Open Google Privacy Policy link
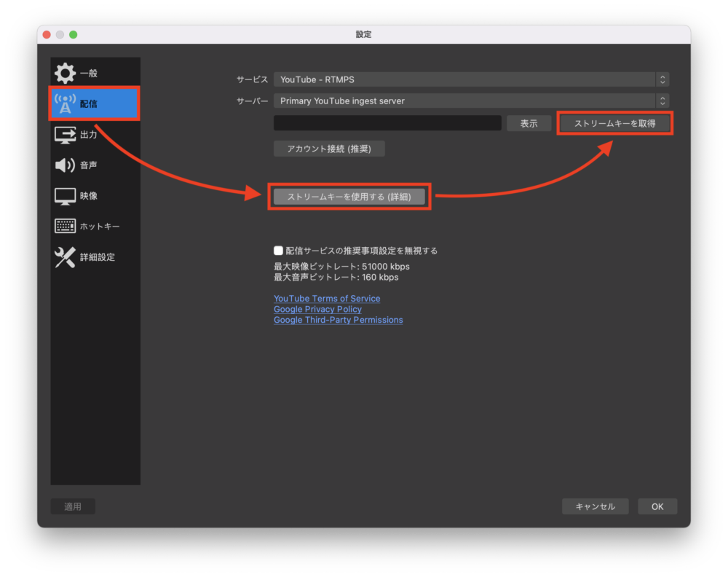This screenshot has width=728, height=577. [x=317, y=309]
